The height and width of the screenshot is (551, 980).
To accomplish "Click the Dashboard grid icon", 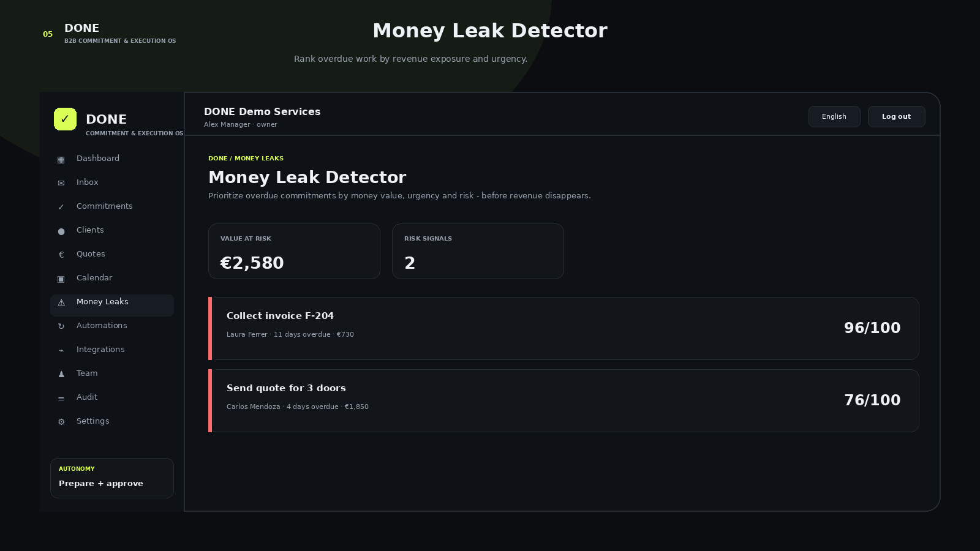I will point(61,159).
